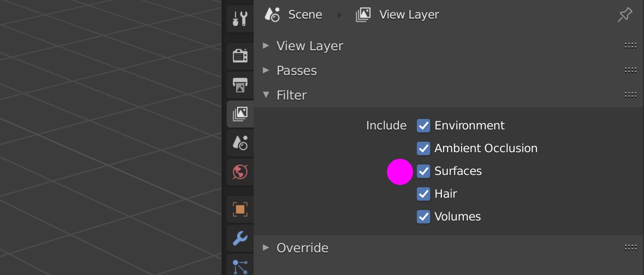Screen dimensions: 644x275
Task: Click the View Layer icon in the breadcrumb
Action: click(x=363, y=14)
